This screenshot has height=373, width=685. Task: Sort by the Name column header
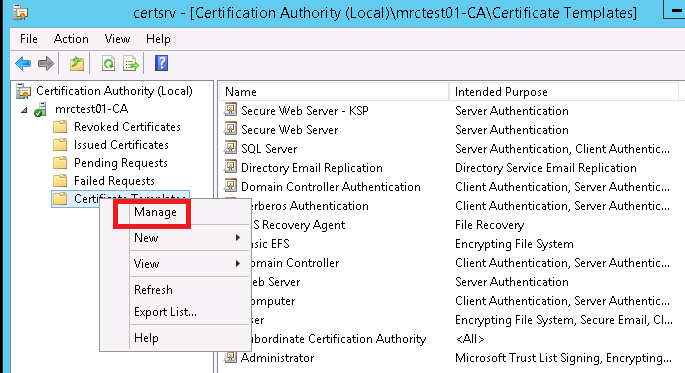334,92
